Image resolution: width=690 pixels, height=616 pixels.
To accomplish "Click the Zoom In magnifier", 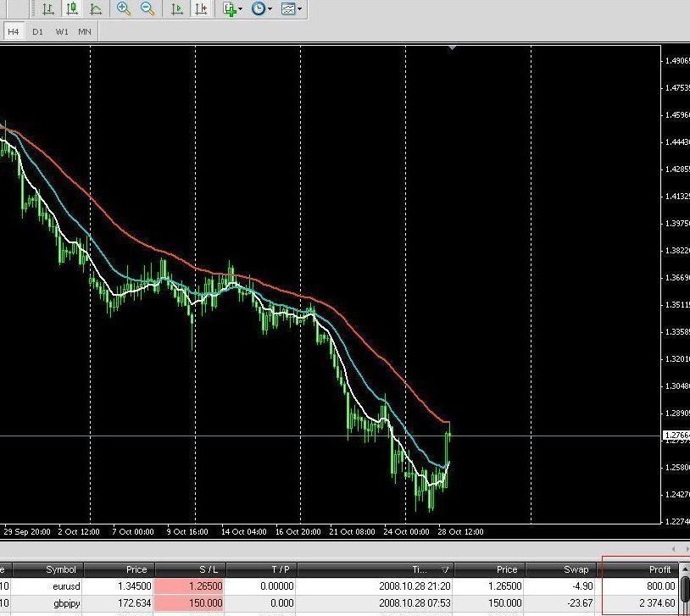I will 124,9.
